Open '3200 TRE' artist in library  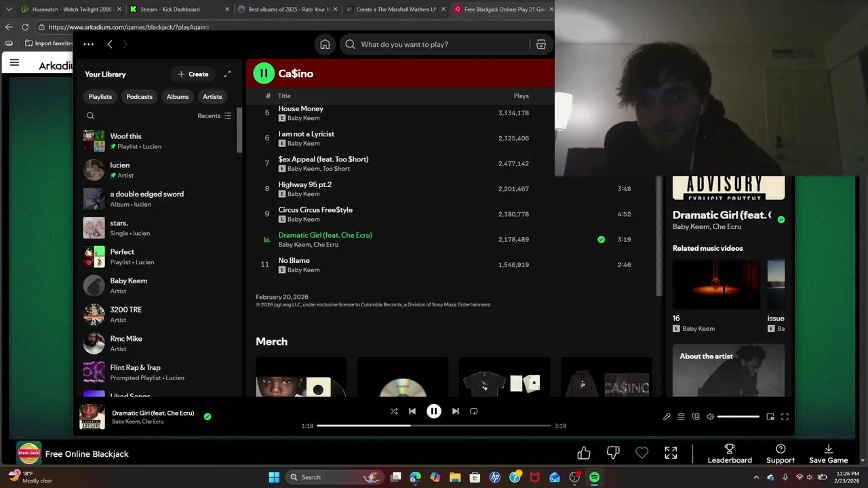157,314
